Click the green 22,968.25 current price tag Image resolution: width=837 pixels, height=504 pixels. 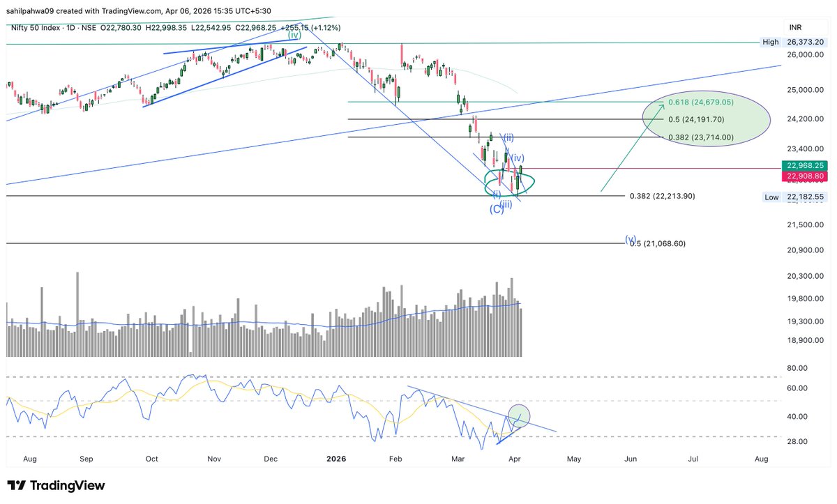806,166
